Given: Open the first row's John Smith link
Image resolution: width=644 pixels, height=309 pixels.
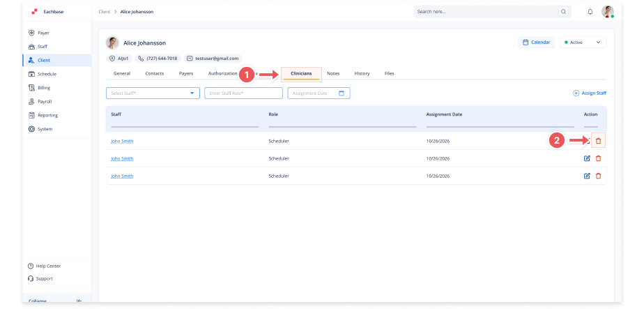Looking at the screenshot, I should 122,141.
